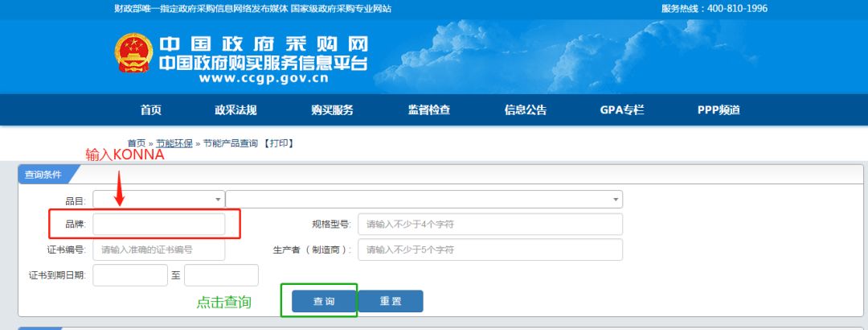Focus the 生产者（制造商） input field

[490, 250]
